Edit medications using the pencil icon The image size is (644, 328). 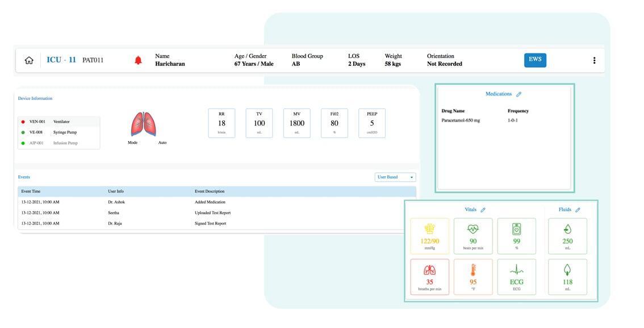pyautogui.click(x=518, y=94)
